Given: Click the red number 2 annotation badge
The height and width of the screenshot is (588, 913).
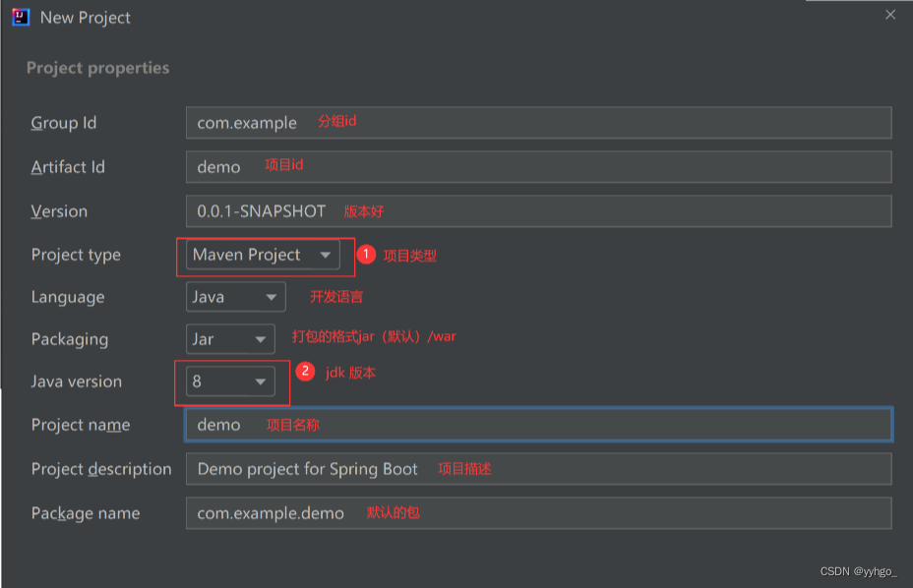Looking at the screenshot, I should click(x=306, y=372).
